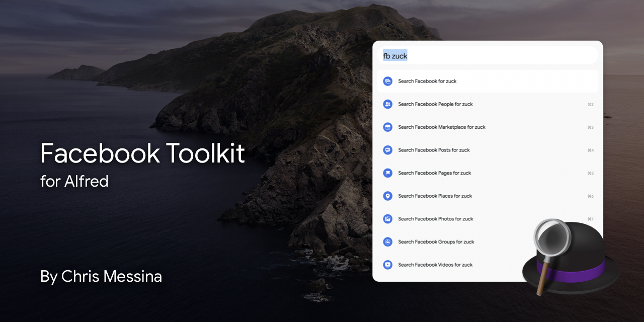Click the Groups icon on the Groups result

(387, 242)
